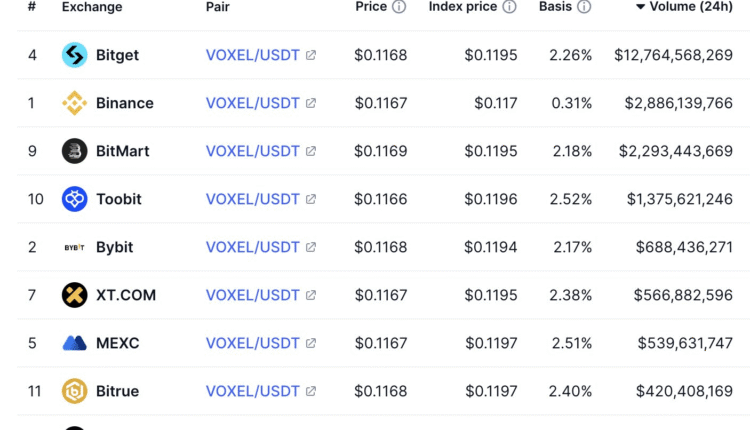
Task: Click the Bybit exchange logo
Action: 75,247
